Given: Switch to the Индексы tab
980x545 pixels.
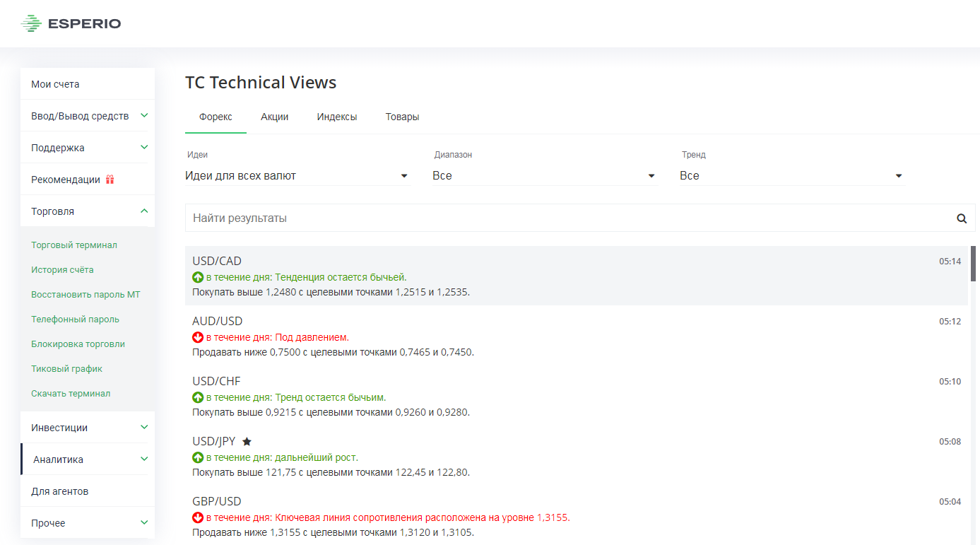Looking at the screenshot, I should pos(337,117).
